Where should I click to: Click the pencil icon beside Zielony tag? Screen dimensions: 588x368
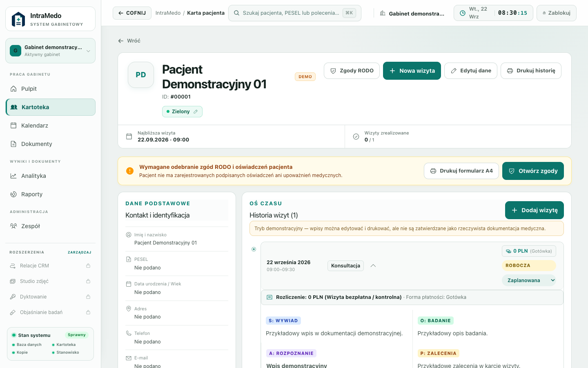196,112
